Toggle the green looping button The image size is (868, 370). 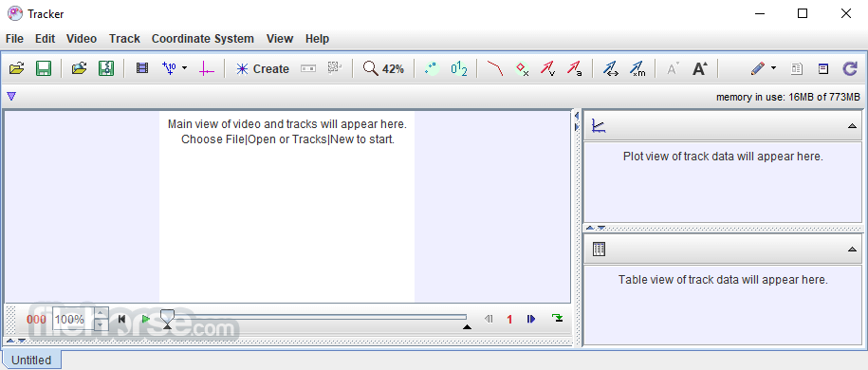point(558,318)
